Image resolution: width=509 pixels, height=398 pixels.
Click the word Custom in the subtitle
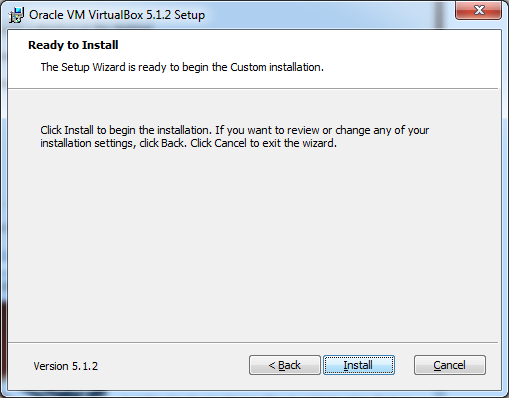pos(248,67)
